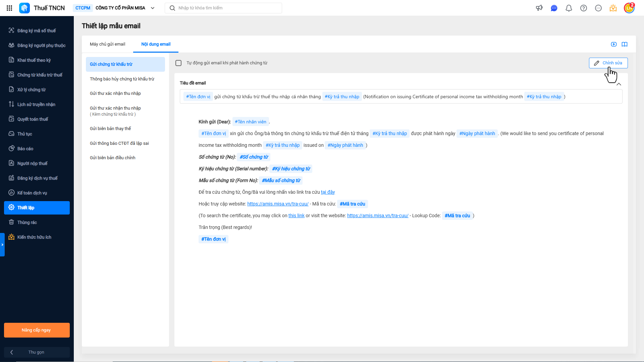Open the notifications bell
The height and width of the screenshot is (362, 644).
click(x=569, y=8)
